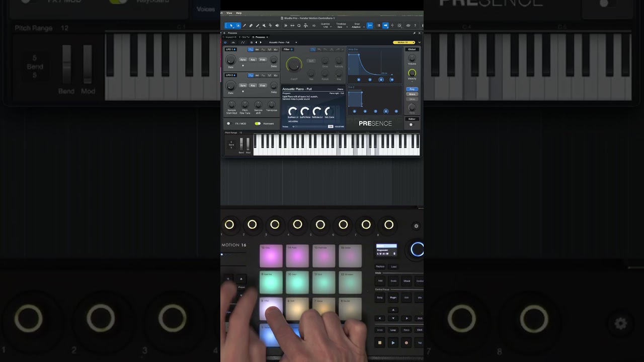The width and height of the screenshot is (644, 362).
Task: Click the question mark help icon
Action: 415,25
